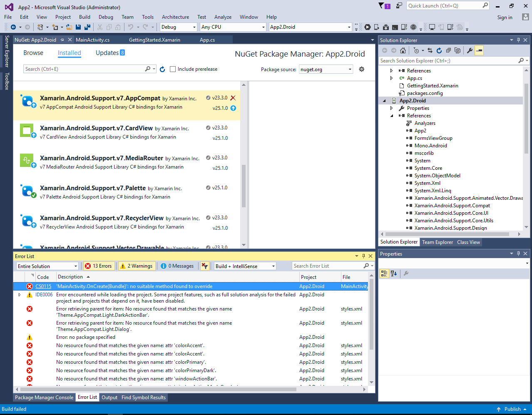Viewport: 532px width, 415px height.
Task: Click the Error List filter funnel icon
Action: 204,266
